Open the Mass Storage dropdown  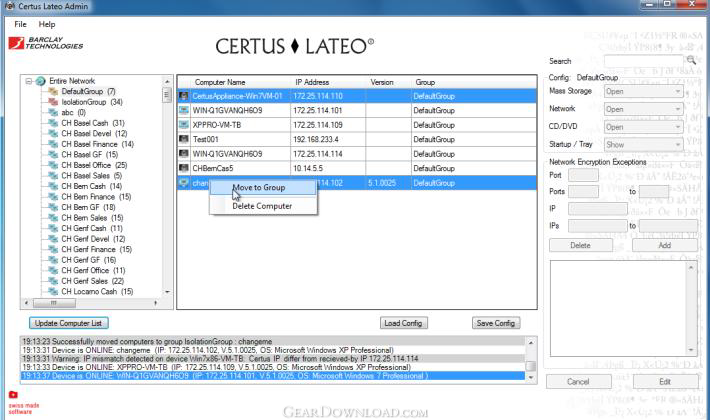pyautogui.click(x=643, y=91)
